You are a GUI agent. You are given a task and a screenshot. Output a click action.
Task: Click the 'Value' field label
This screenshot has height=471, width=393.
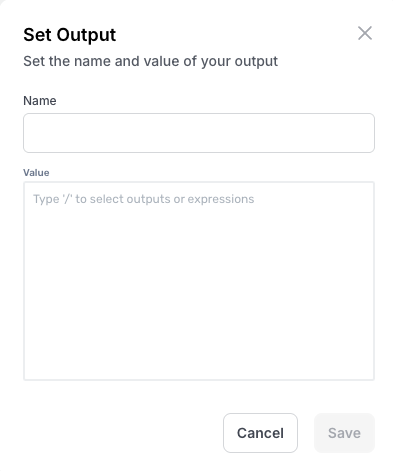click(x=36, y=173)
